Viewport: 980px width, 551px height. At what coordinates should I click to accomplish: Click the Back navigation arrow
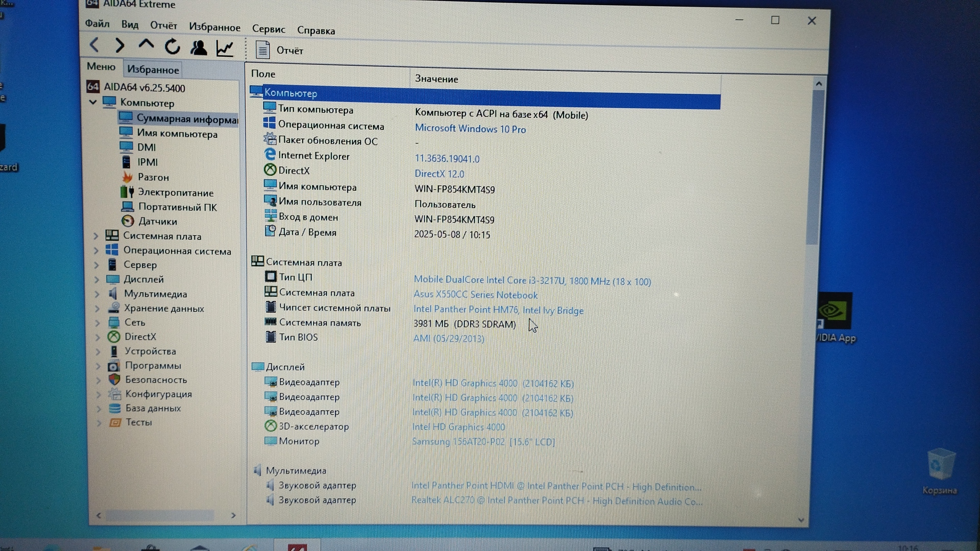(94, 45)
